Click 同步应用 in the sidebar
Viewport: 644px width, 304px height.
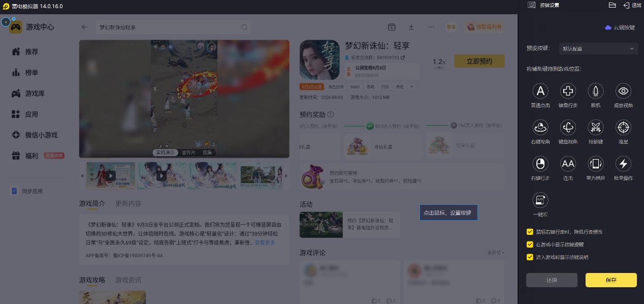pyautogui.click(x=27, y=191)
